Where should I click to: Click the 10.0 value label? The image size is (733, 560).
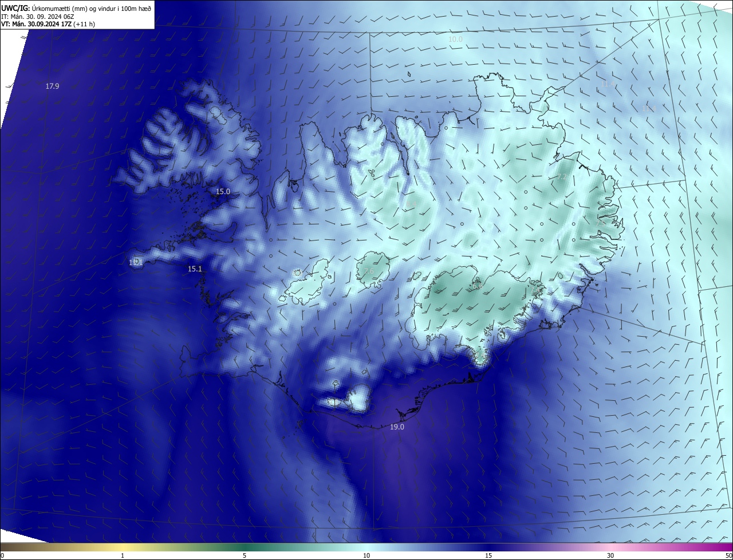click(455, 39)
